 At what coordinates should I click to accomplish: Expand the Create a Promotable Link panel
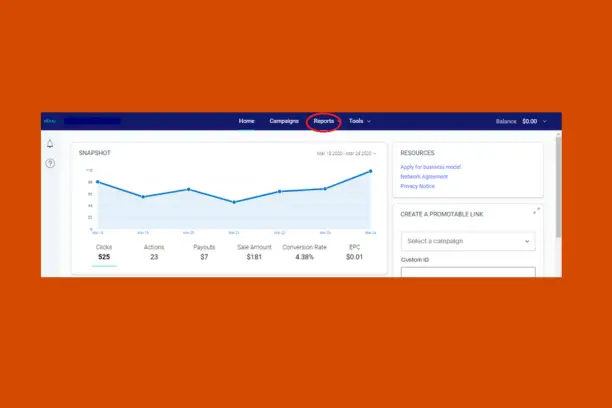(537, 210)
